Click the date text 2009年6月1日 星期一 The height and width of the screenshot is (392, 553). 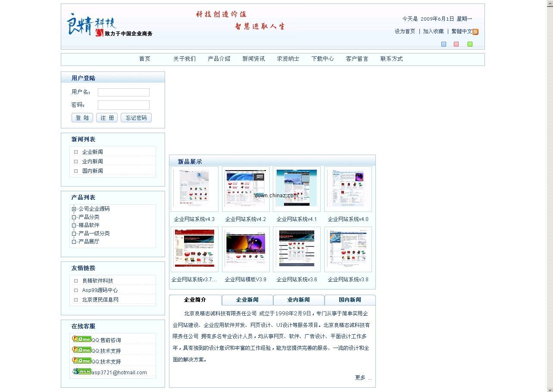pos(447,19)
